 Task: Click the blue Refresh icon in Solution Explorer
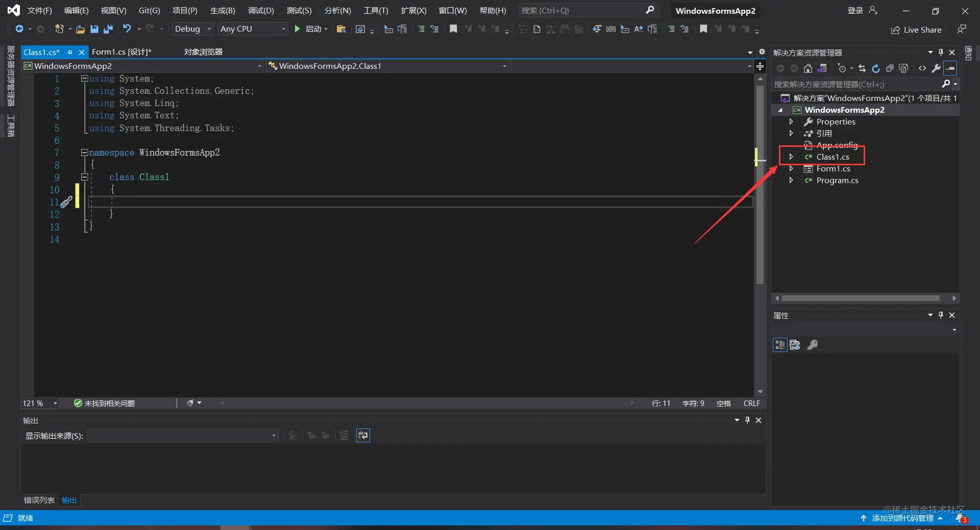(x=876, y=68)
